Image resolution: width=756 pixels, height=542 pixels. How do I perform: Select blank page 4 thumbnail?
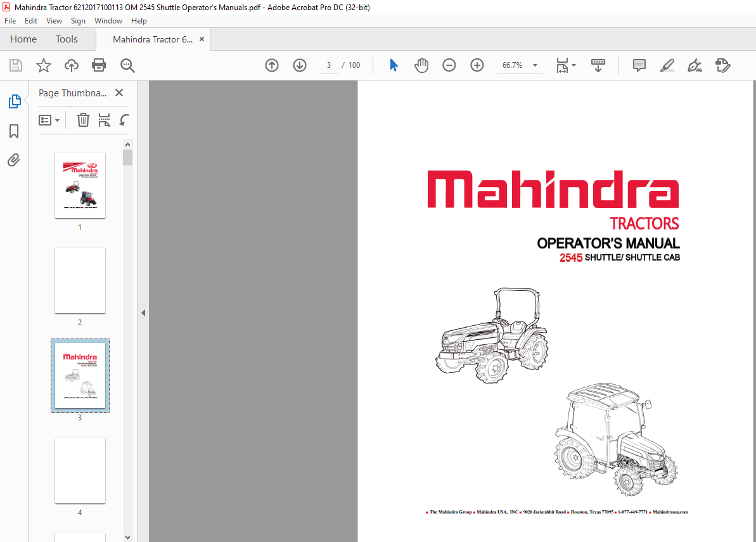[80, 470]
